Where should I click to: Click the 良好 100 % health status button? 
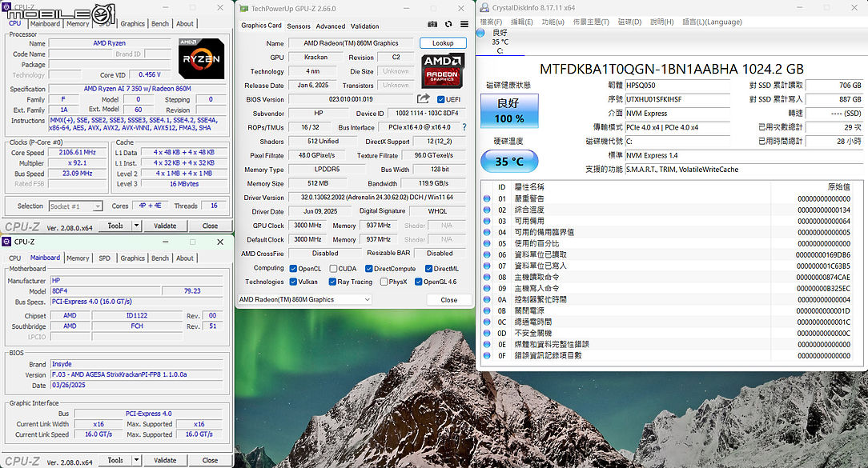tap(508, 111)
